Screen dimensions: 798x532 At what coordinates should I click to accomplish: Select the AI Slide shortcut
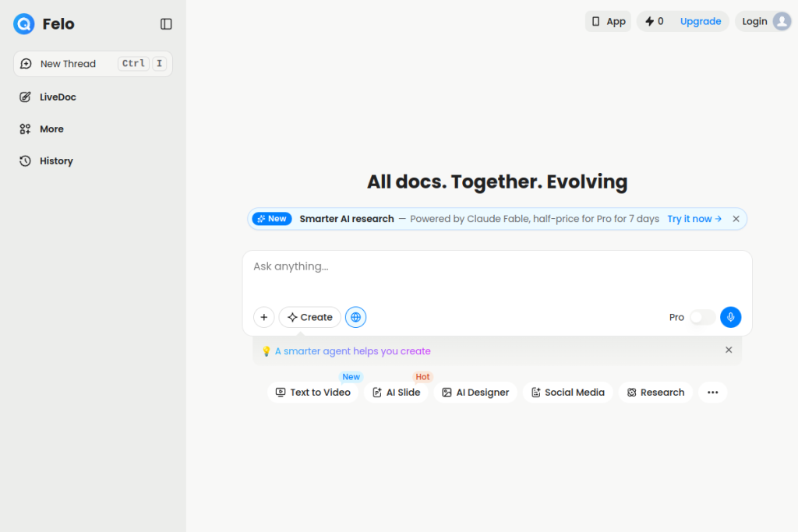tap(396, 393)
